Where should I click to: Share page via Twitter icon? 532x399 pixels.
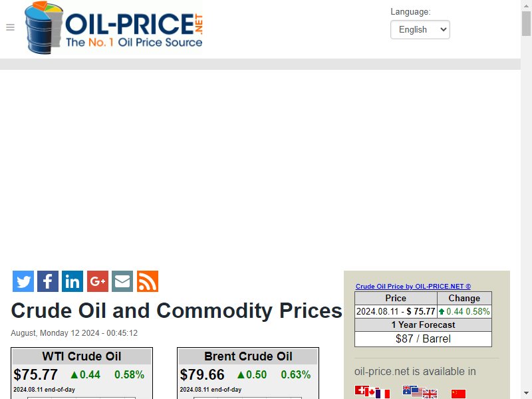23,281
